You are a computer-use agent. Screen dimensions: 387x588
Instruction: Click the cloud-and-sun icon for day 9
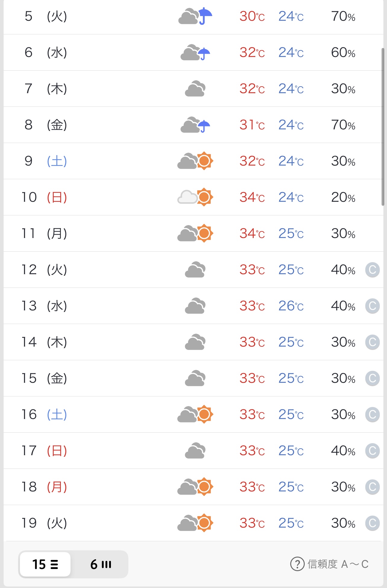point(195,161)
